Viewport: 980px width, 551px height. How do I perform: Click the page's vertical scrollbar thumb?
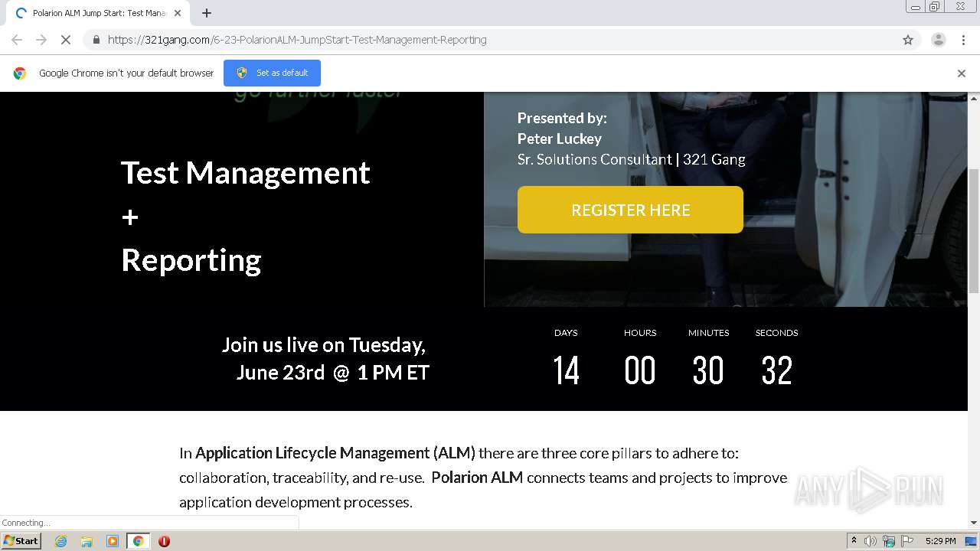click(974, 230)
